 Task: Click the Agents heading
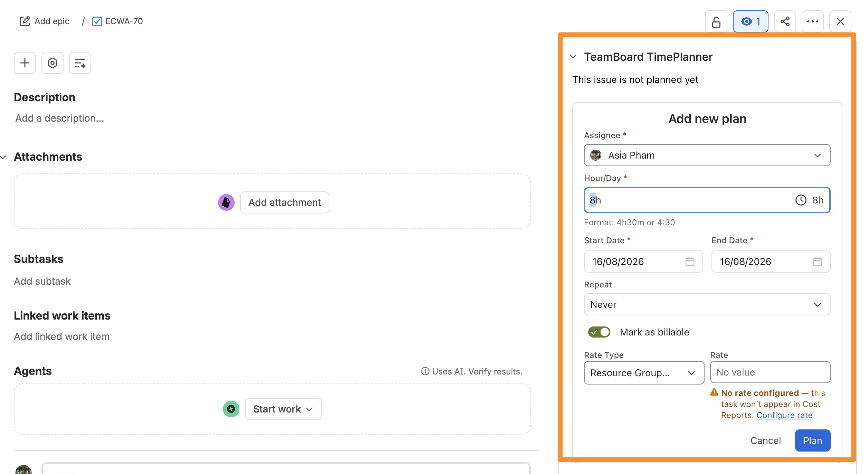(33, 371)
